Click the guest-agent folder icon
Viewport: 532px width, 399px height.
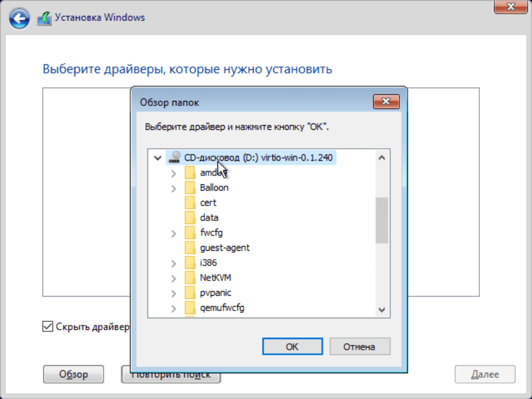pos(190,248)
